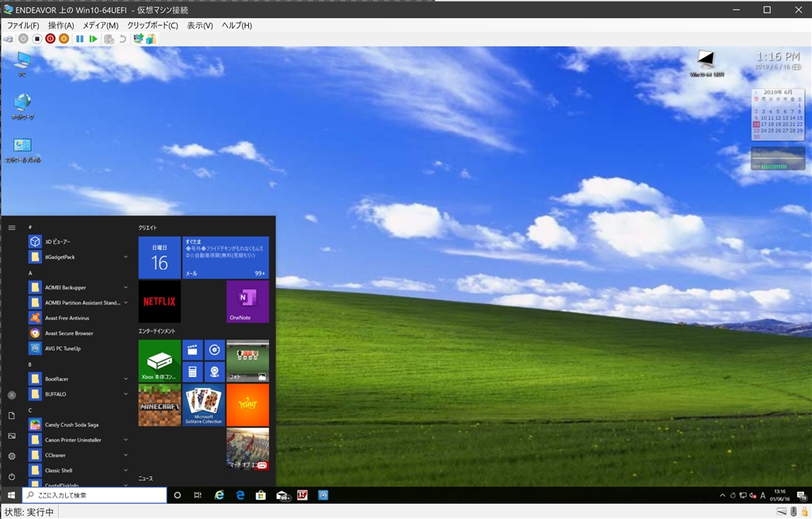Expand the AOMEI Backupper folder chevron
This screenshot has height=519, width=812.
click(125, 288)
